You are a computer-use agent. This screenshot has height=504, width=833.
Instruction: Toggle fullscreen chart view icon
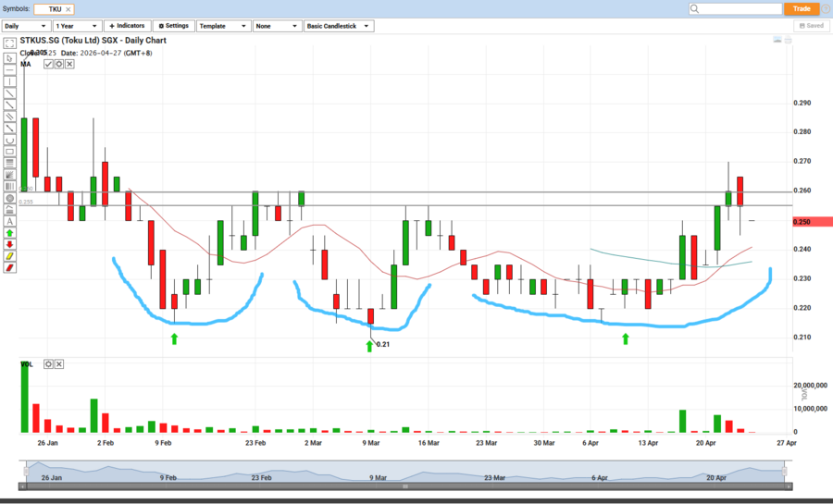coord(9,43)
